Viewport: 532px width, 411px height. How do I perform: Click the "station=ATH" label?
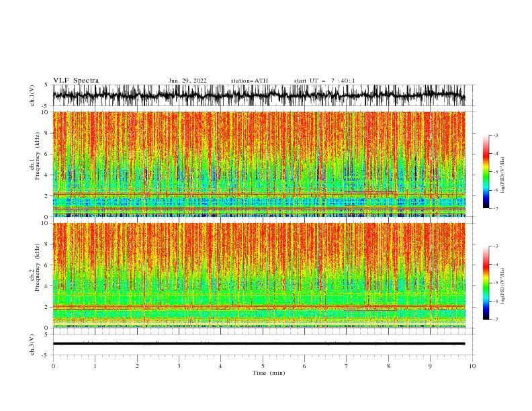[249, 81]
